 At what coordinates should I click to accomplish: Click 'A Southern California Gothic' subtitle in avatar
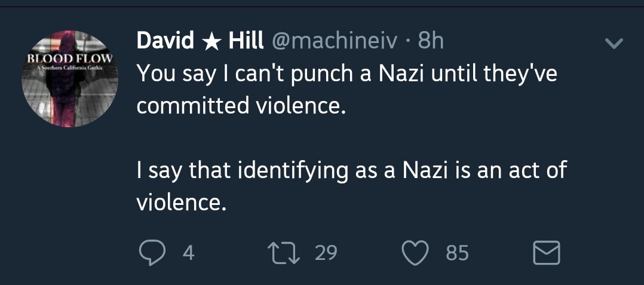tap(70, 68)
